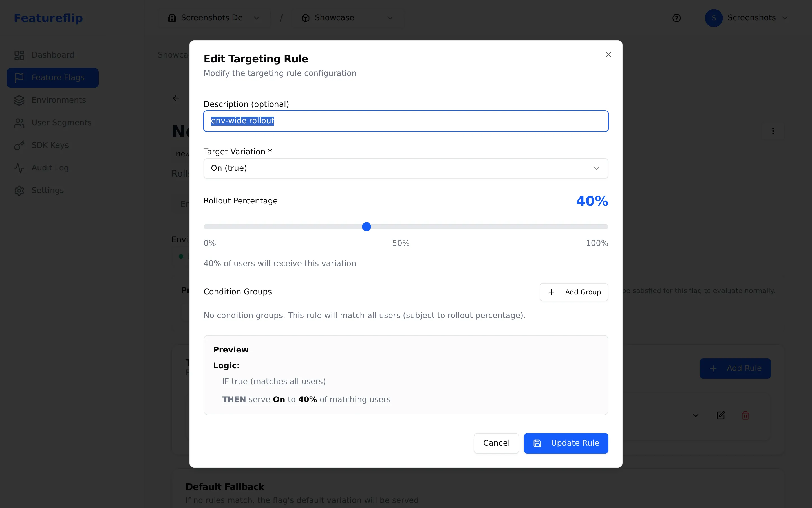This screenshot has height=508, width=812.
Task: View the Audit Log
Action: point(53,168)
